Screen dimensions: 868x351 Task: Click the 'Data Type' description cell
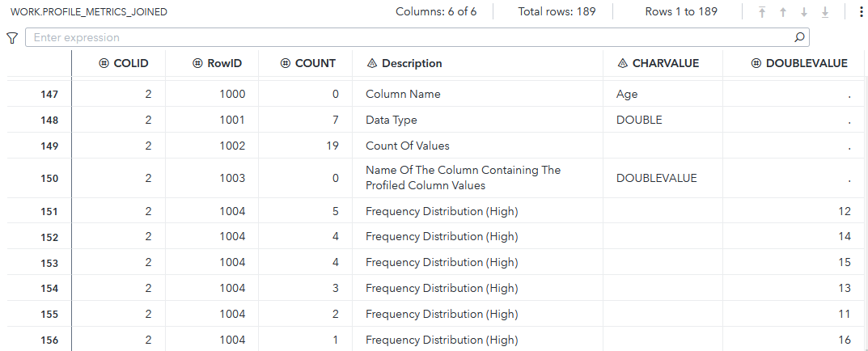[392, 120]
